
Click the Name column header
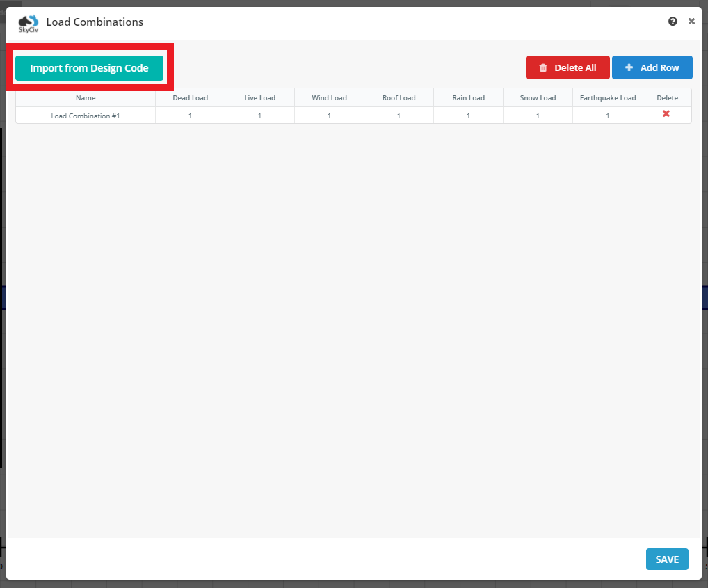point(86,98)
